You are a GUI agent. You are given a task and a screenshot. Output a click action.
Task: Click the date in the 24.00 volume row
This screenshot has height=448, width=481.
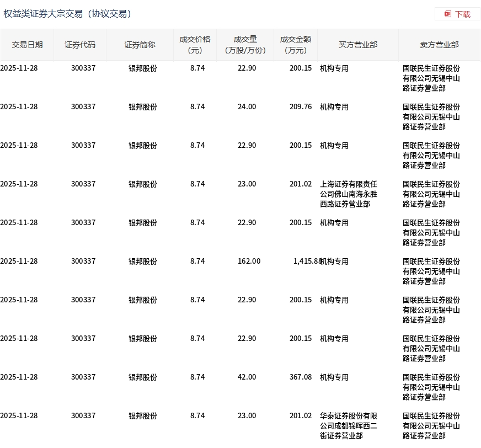pyautogui.click(x=19, y=107)
